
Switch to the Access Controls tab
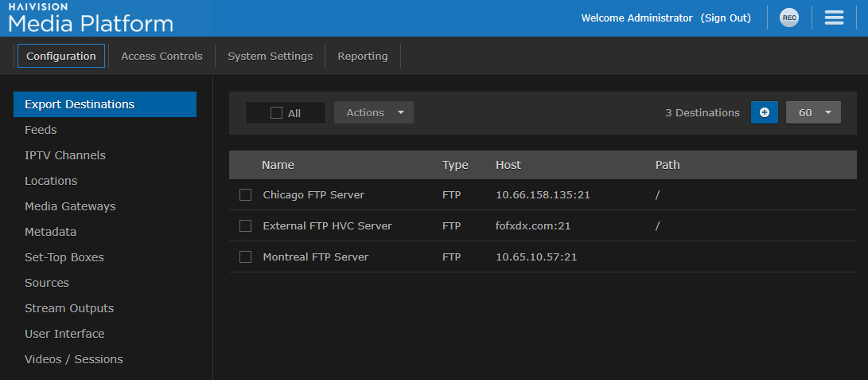(162, 57)
